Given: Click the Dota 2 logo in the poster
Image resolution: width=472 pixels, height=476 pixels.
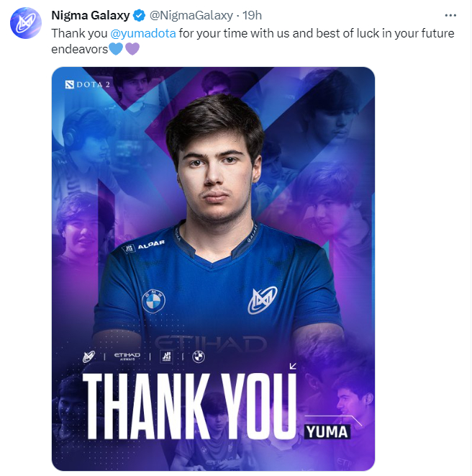Looking at the screenshot, I should click(x=87, y=84).
